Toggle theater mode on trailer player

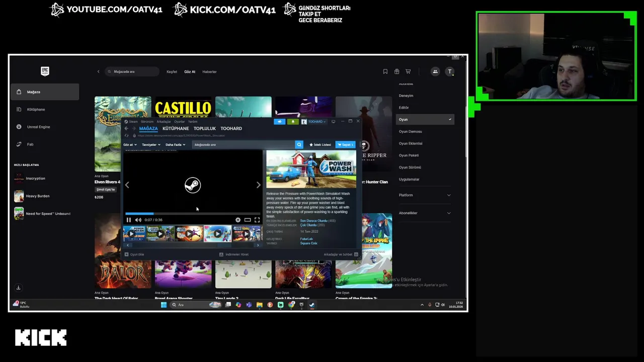[248, 220]
